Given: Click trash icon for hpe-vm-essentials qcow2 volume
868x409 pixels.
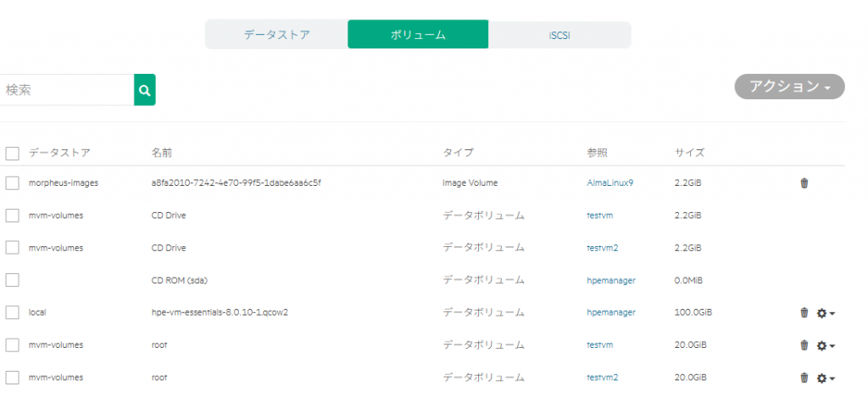Looking at the screenshot, I should click(804, 312).
